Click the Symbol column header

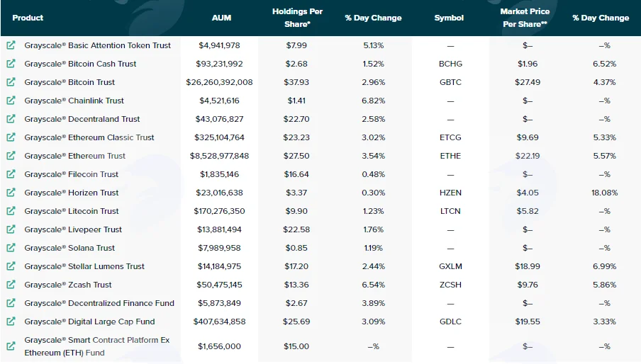pyautogui.click(x=449, y=18)
